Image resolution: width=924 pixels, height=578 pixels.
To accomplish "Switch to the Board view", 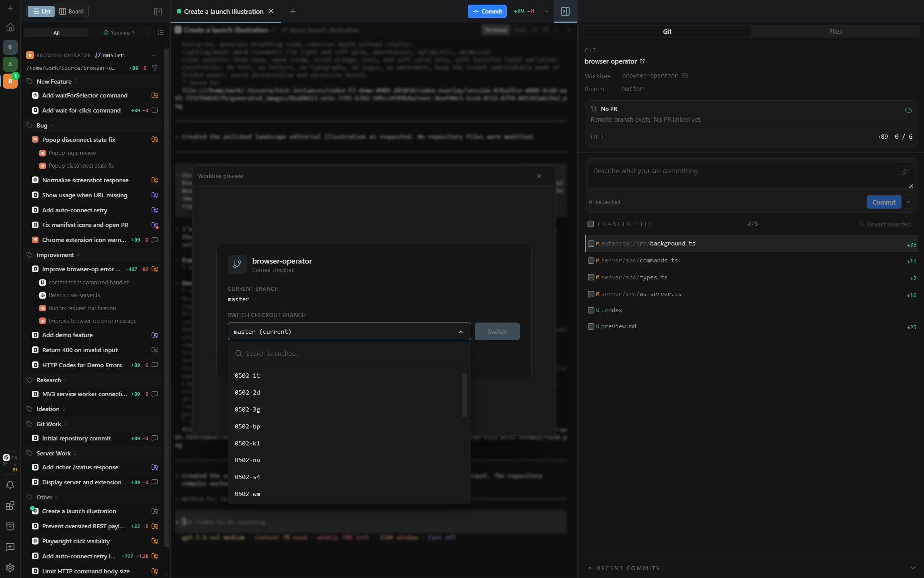I will pos(72,12).
